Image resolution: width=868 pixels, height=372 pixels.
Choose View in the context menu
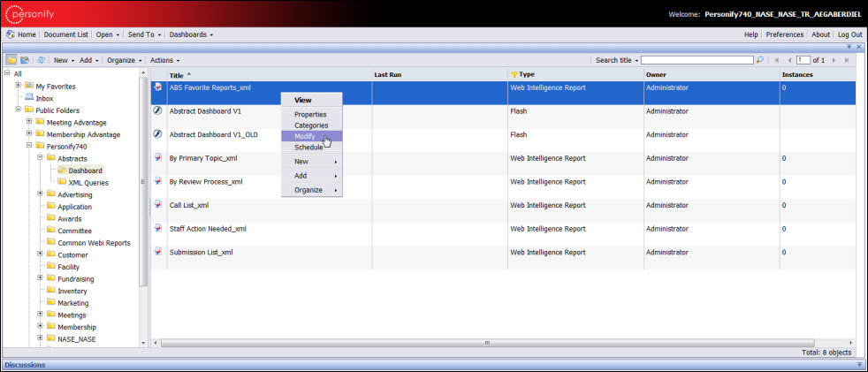pos(312,100)
